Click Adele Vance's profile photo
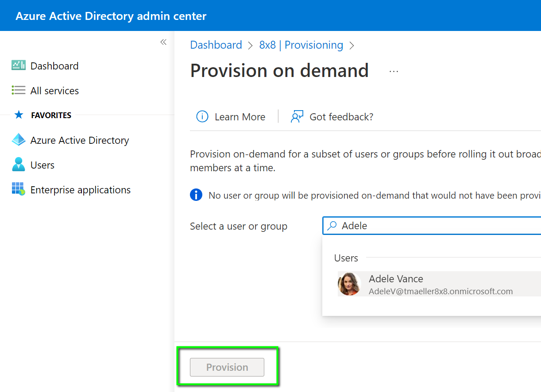The height and width of the screenshot is (392, 541). (349, 284)
